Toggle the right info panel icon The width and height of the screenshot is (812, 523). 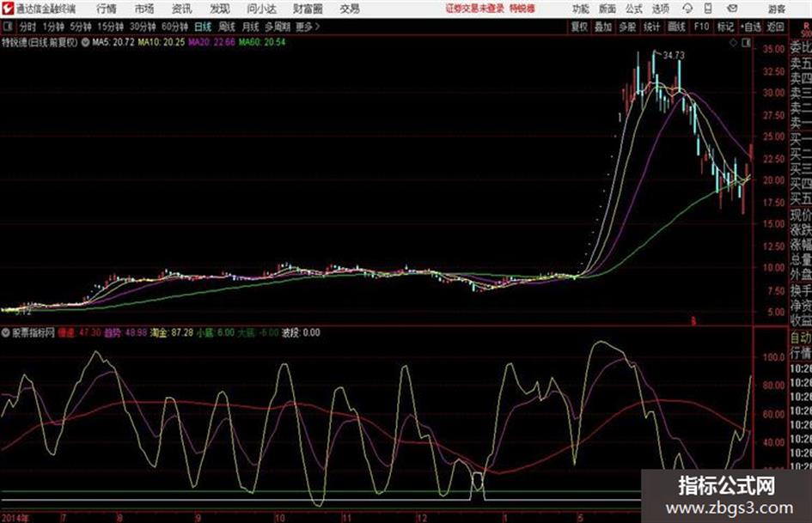746,43
